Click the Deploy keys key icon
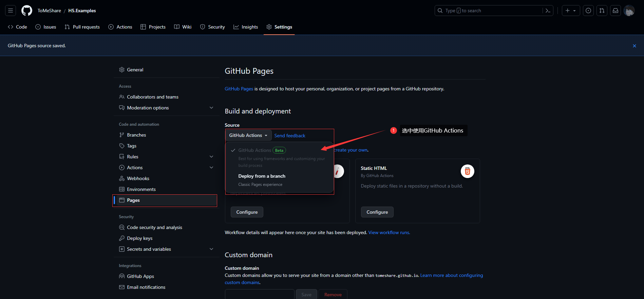This screenshot has width=644, height=299. click(122, 238)
